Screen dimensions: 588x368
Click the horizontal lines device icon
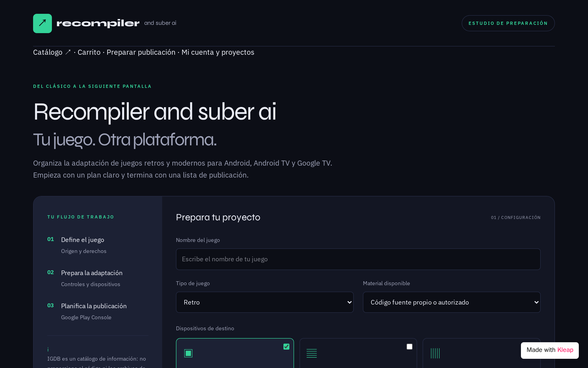[x=311, y=353]
